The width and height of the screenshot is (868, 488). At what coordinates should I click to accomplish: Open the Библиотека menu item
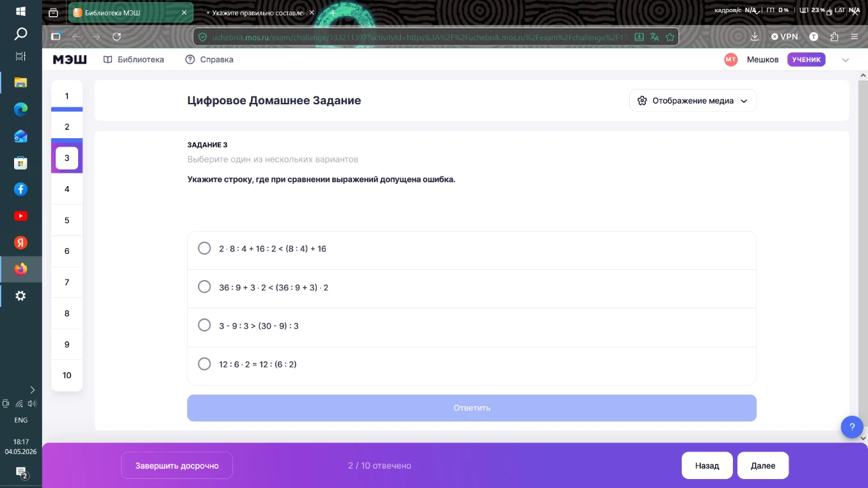coord(133,59)
